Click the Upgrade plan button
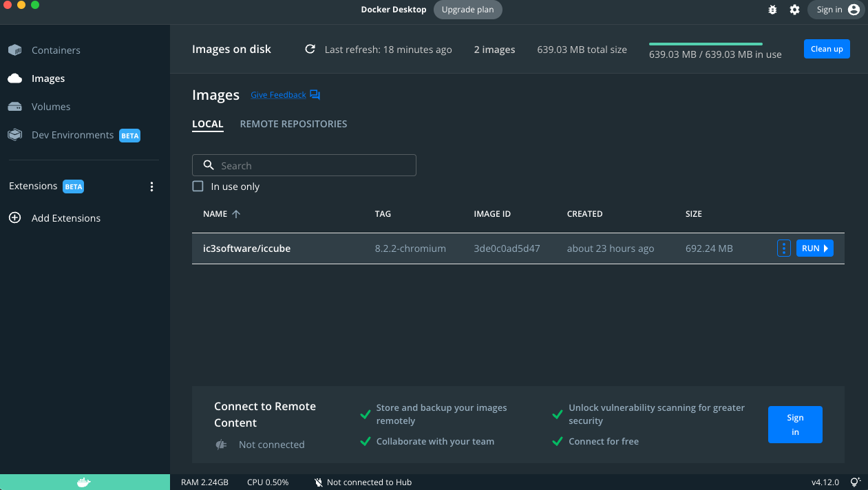 tap(468, 10)
